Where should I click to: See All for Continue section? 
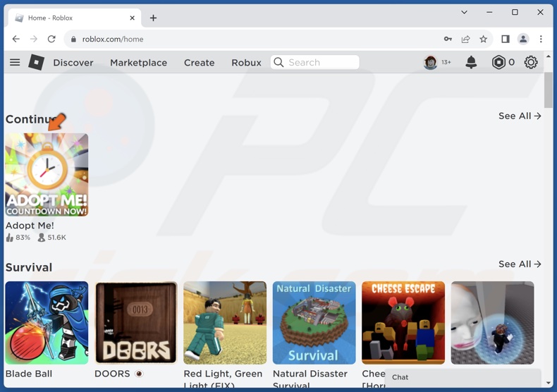[520, 116]
